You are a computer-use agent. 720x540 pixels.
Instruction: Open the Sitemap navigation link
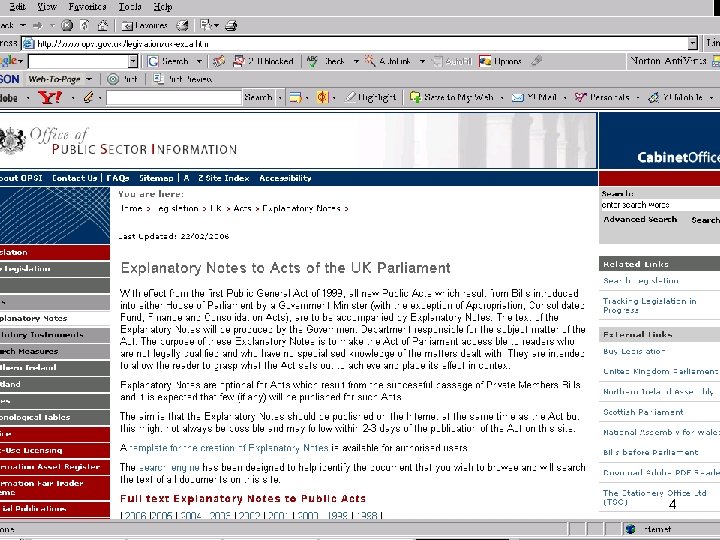(x=156, y=178)
